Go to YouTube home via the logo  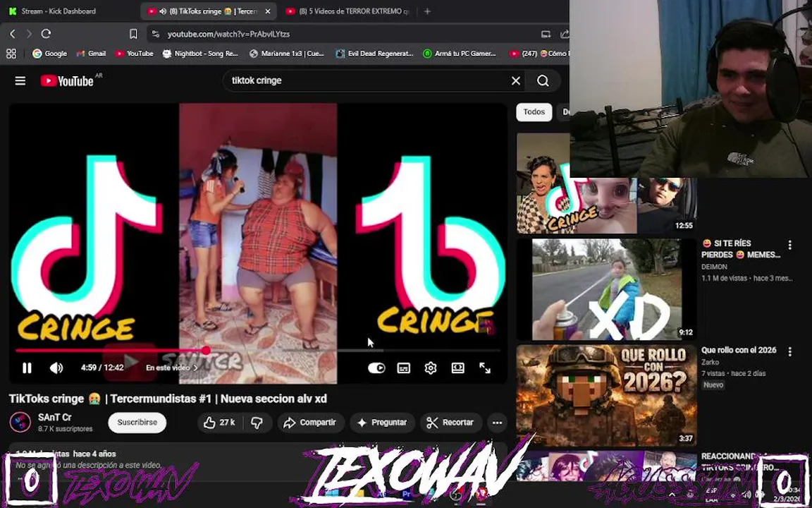[67, 81]
